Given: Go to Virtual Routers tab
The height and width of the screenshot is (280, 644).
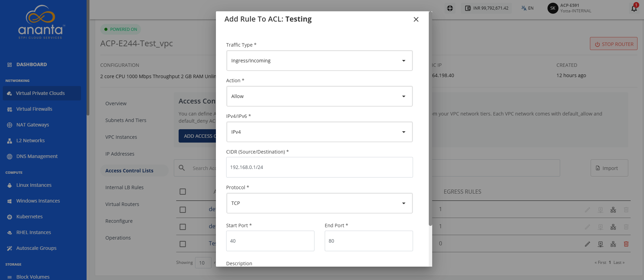Looking at the screenshot, I should click(x=122, y=204).
